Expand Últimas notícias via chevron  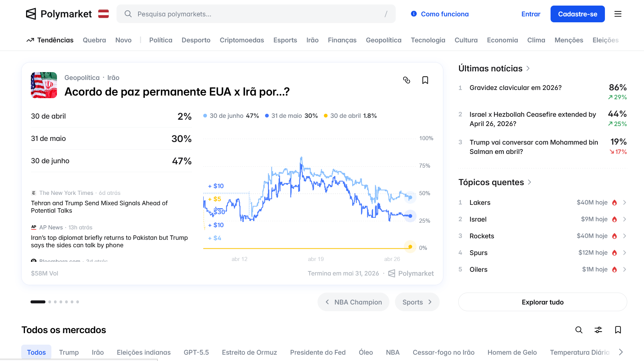click(528, 68)
